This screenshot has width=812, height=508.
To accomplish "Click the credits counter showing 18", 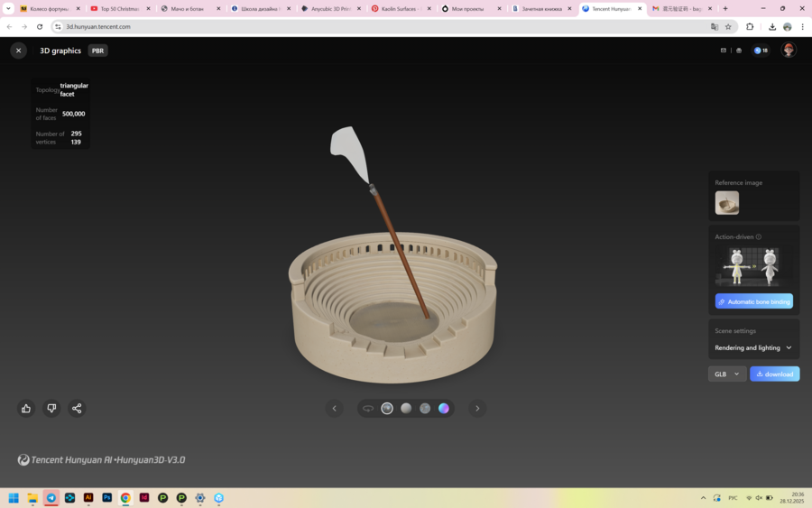I will [x=761, y=51].
